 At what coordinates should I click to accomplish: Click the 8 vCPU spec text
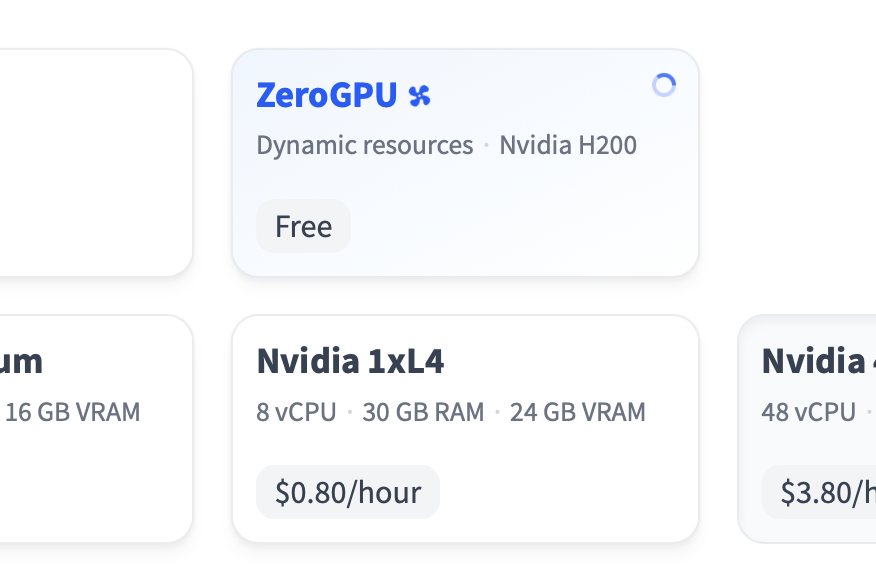coord(296,412)
